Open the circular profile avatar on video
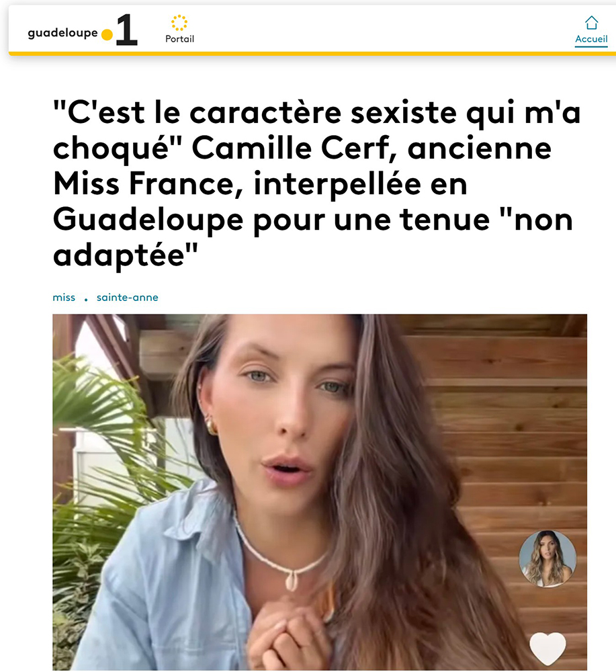The height and width of the screenshot is (672, 616). point(547,558)
